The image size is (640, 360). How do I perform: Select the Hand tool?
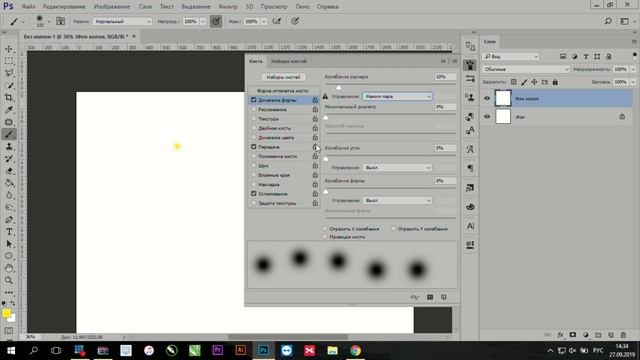tap(9, 268)
